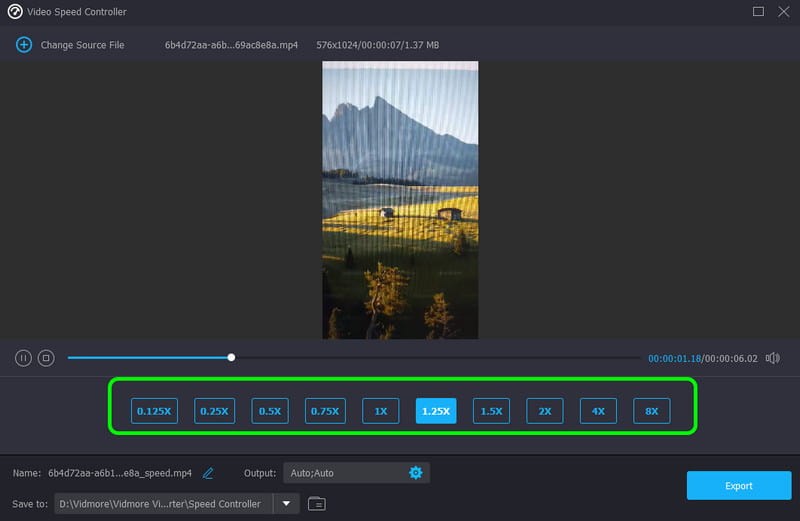The height and width of the screenshot is (521, 800).
Task: Click the plus icon to change source
Action: coord(24,45)
